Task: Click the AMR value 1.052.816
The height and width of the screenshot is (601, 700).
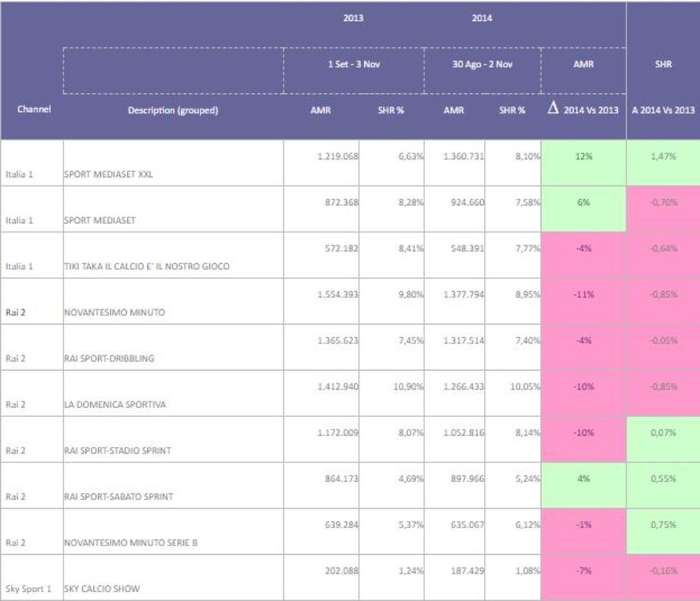Action: click(x=464, y=432)
